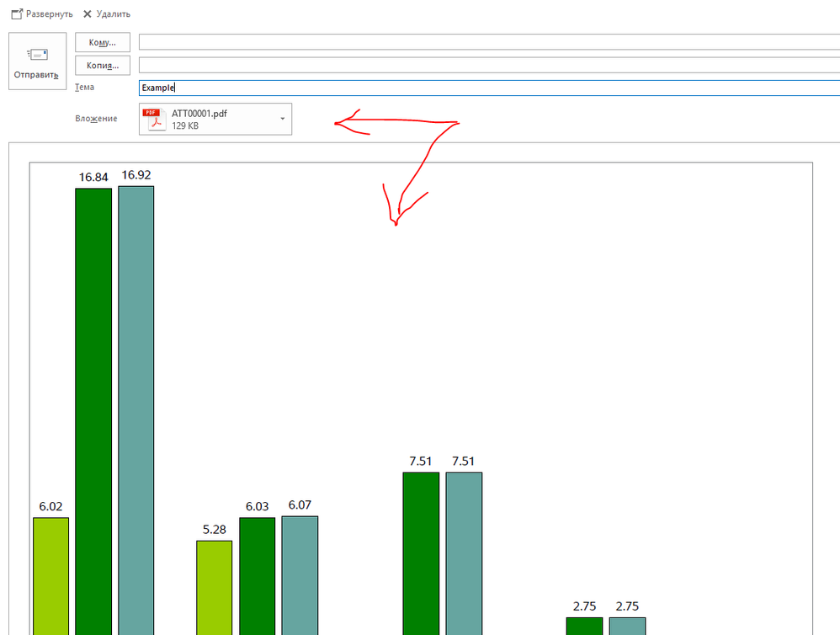840x635 pixels.
Task: Select the ATT00001.pdf attachment name
Action: 199,114
